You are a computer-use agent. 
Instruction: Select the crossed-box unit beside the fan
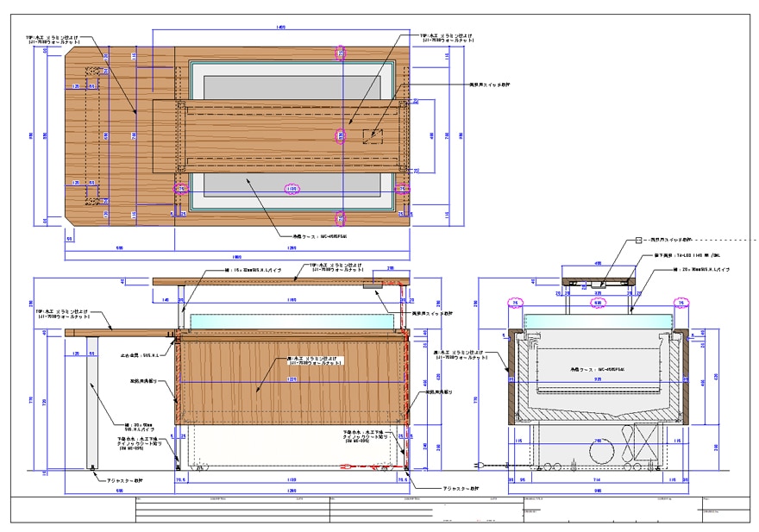tap(646, 442)
